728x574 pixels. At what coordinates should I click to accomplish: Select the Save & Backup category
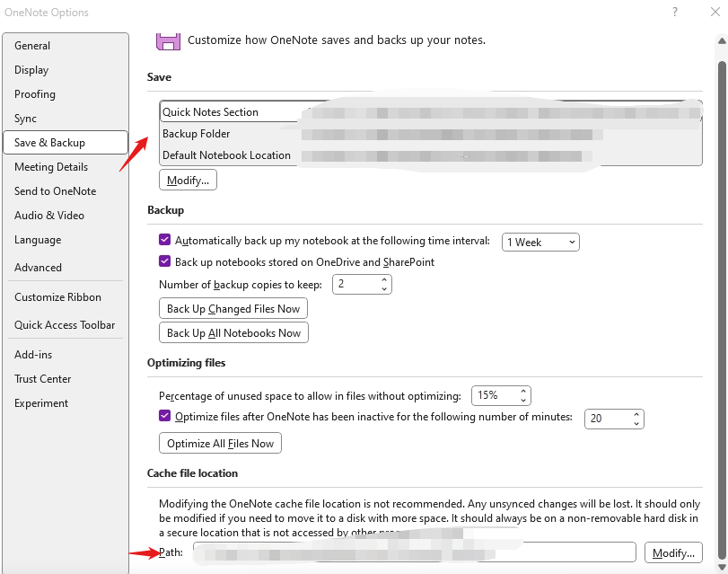(66, 142)
